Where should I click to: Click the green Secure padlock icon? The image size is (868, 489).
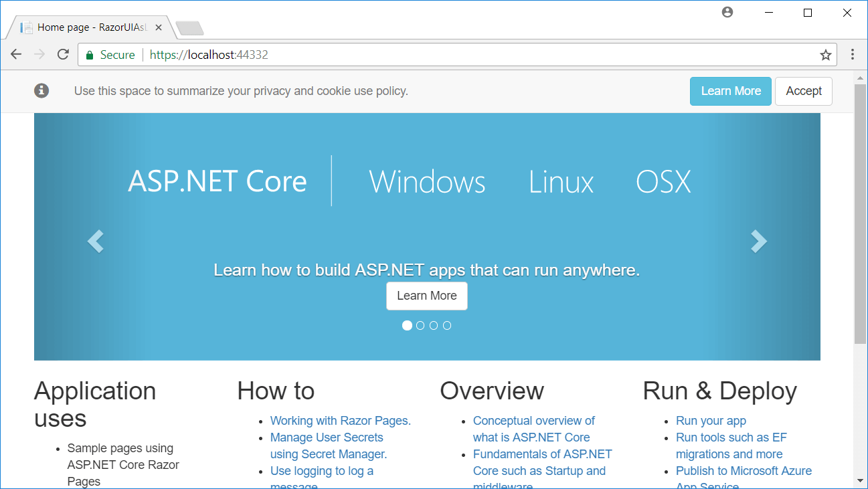[90, 55]
